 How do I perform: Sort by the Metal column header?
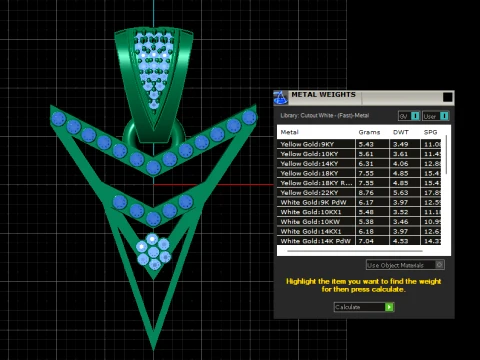click(x=289, y=132)
